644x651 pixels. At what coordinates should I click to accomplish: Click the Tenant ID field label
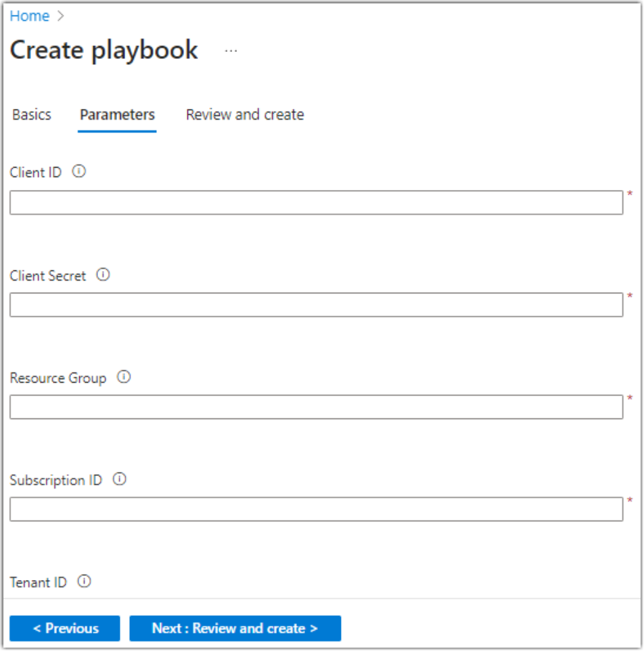[x=39, y=582]
